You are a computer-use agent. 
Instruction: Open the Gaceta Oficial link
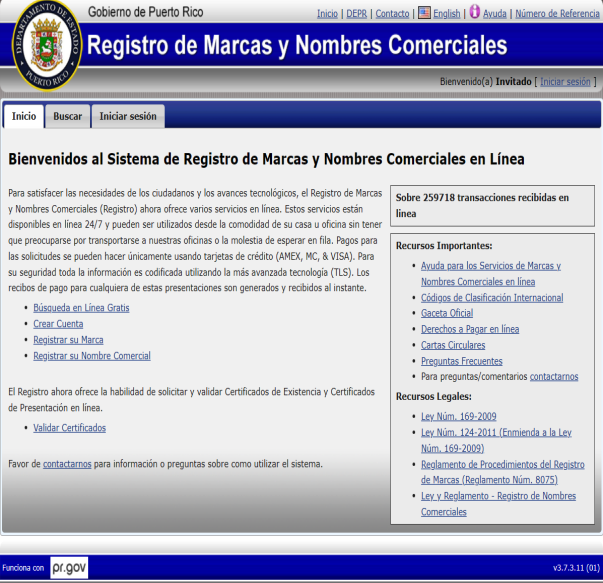447,313
